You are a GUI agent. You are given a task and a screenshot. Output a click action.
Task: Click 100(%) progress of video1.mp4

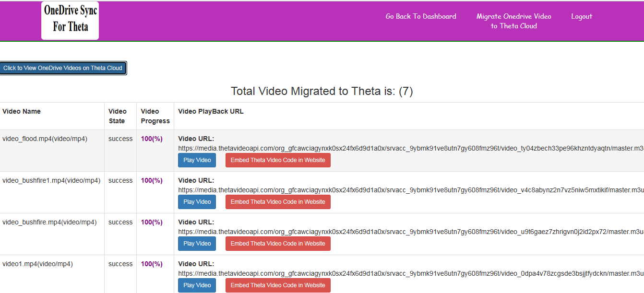point(152,264)
